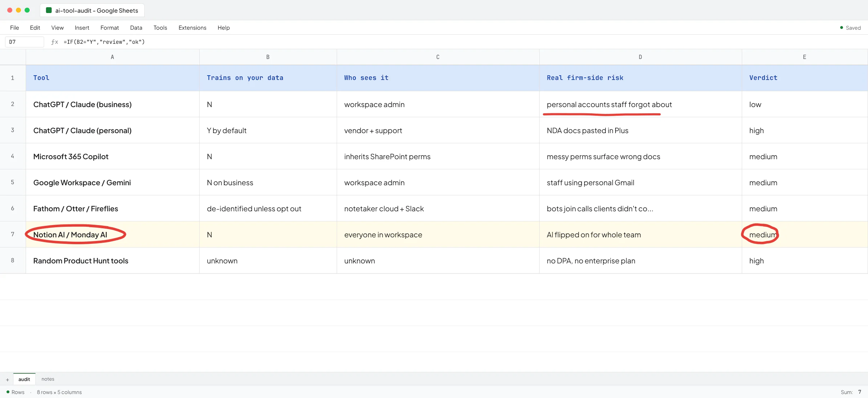Screen dimensions: 868x398
Task: Select row 7 header
Action: [x=13, y=234]
